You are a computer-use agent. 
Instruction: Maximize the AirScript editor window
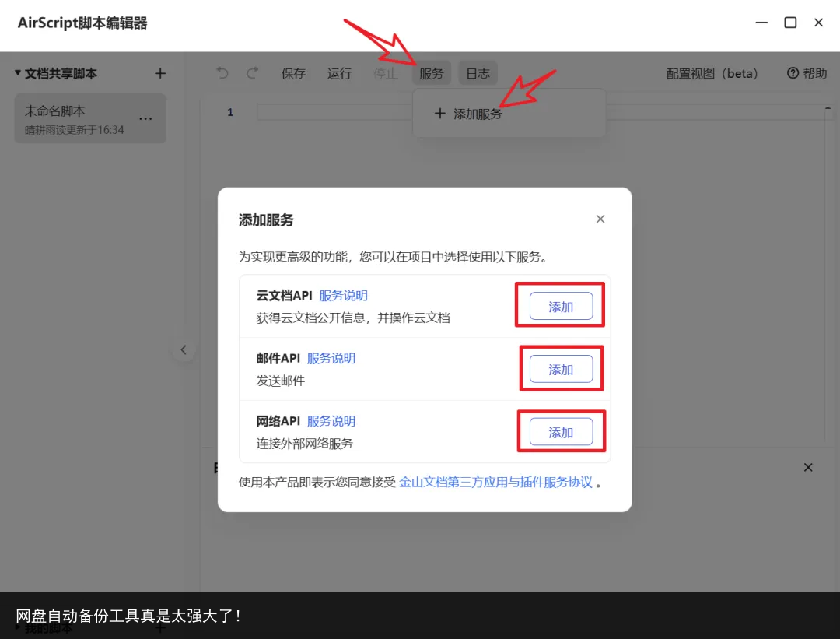(x=790, y=23)
